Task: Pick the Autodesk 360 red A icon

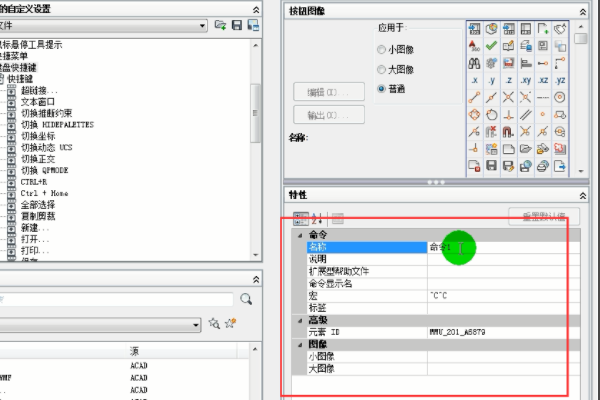Action: pyautogui.click(x=474, y=46)
